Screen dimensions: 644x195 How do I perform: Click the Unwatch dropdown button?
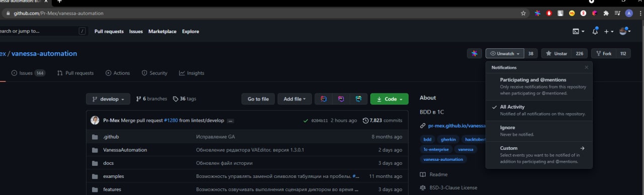[x=505, y=54]
